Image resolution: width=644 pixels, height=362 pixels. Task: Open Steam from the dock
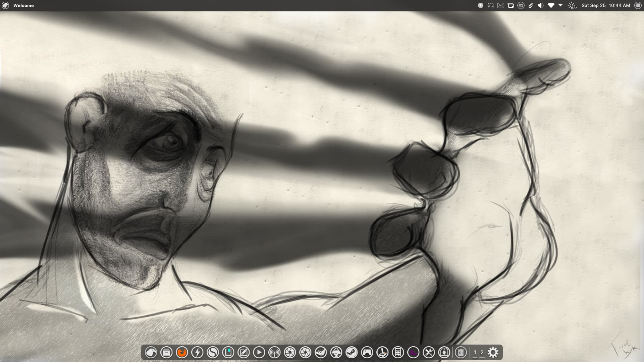(352, 352)
